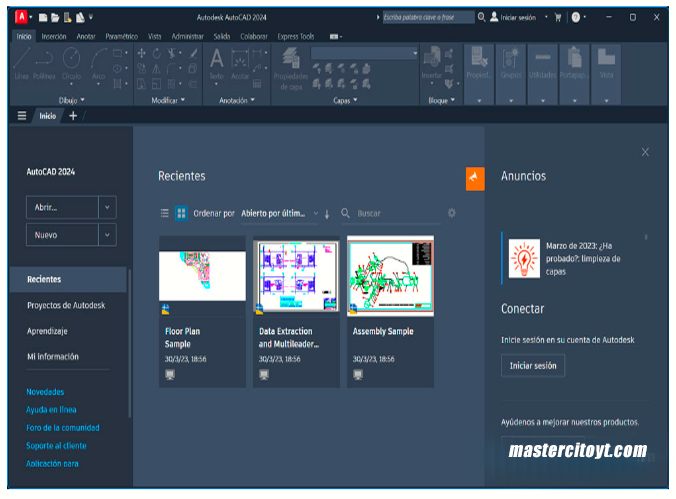Click the Open folder icon in quick access toolbar
This screenshot has width=676, height=499.
(55, 18)
